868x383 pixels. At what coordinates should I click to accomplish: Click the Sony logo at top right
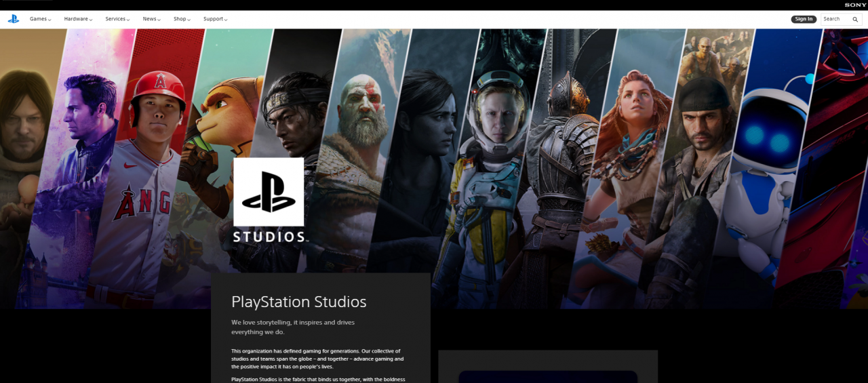coord(855,5)
